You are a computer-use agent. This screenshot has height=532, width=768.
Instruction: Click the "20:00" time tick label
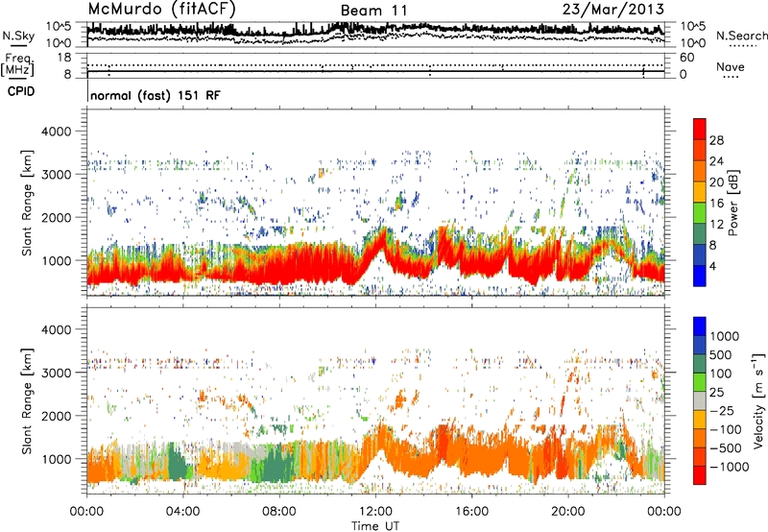click(567, 512)
